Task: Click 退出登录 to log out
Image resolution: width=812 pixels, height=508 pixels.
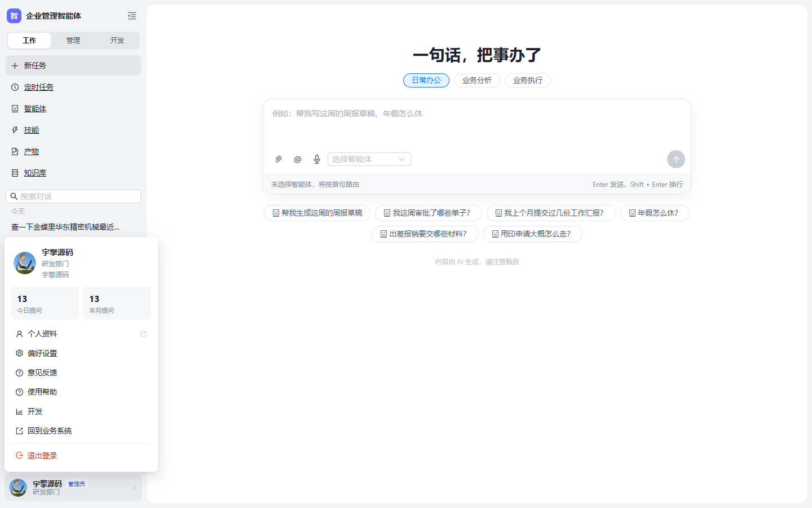Action: pos(81,456)
